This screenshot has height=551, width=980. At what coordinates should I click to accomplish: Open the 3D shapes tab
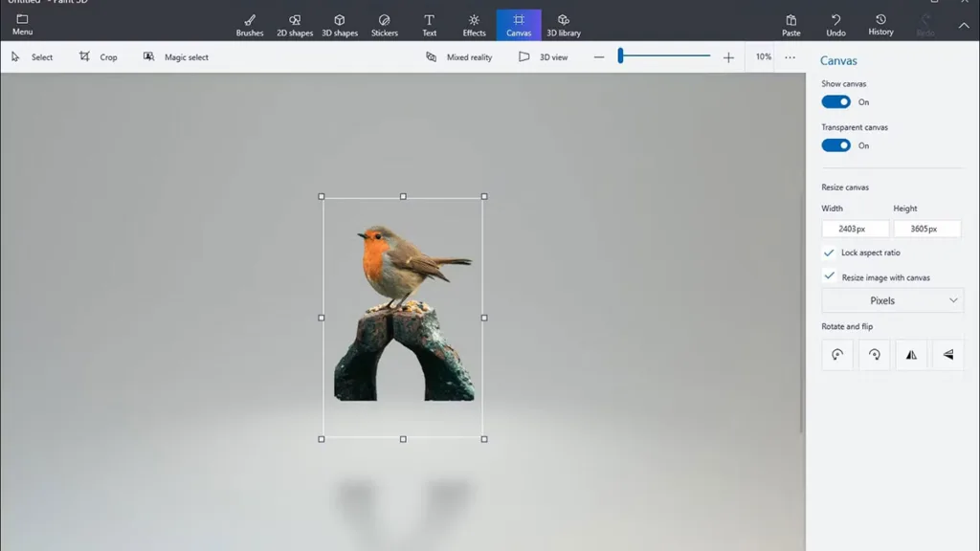point(340,26)
